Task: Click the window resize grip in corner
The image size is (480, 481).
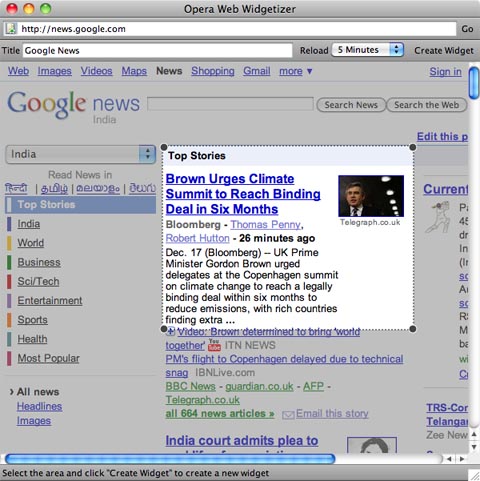Action: (474, 475)
